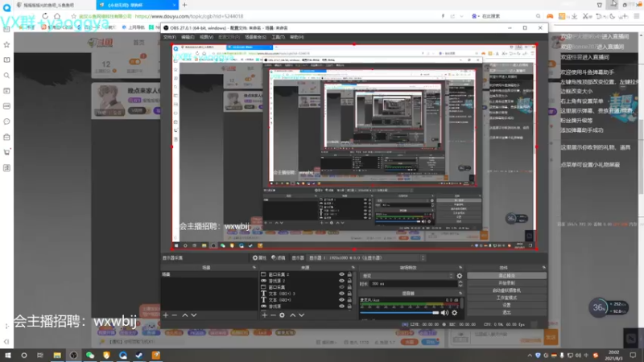Open the 工具(T) menu in OBS
This screenshot has height=362, width=644.
coord(278,37)
